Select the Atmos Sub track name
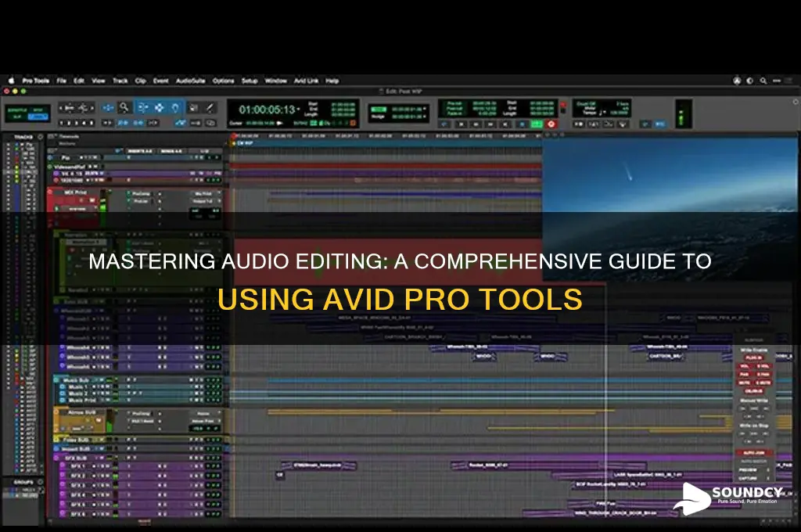The width and height of the screenshot is (801, 532). [82, 412]
